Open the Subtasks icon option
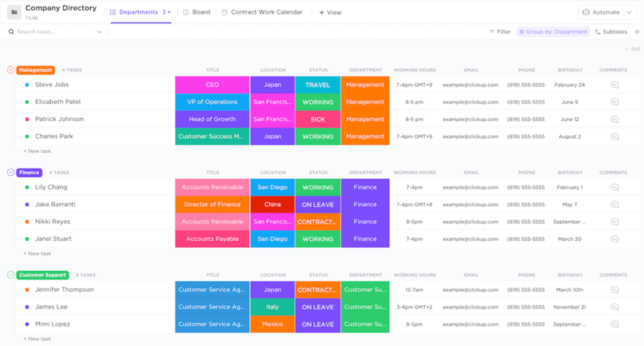 (x=598, y=32)
